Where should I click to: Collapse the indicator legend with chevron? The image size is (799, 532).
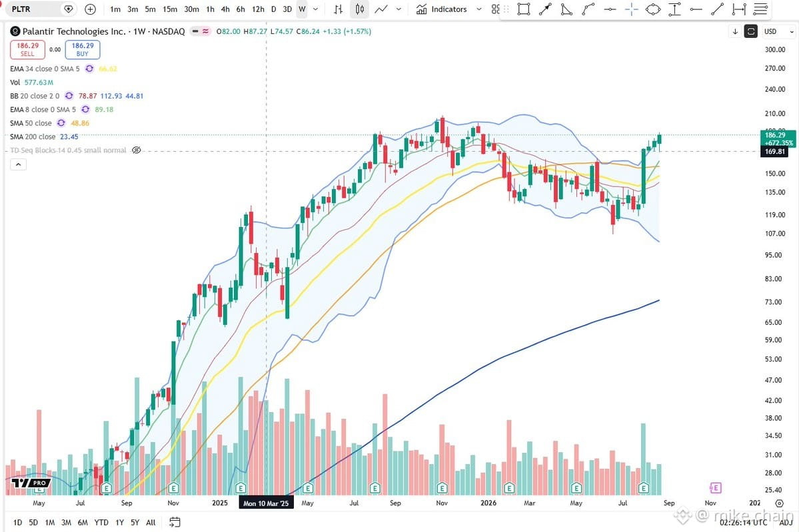[18, 164]
